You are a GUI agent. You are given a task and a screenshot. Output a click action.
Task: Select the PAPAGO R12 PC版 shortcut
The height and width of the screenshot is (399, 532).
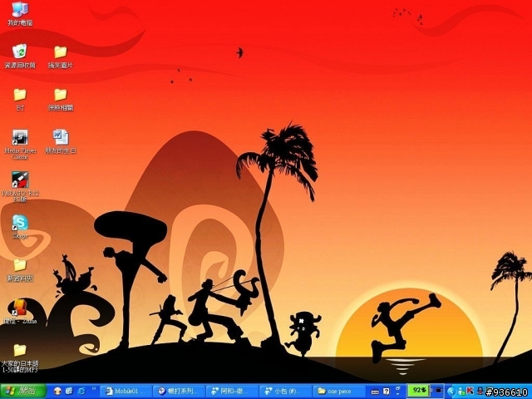tap(20, 186)
